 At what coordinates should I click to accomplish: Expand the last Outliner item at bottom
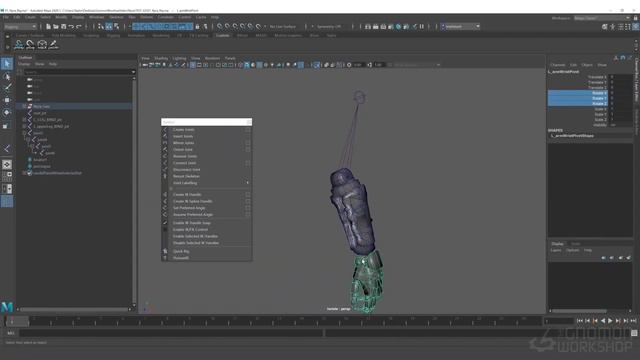(x=24, y=173)
